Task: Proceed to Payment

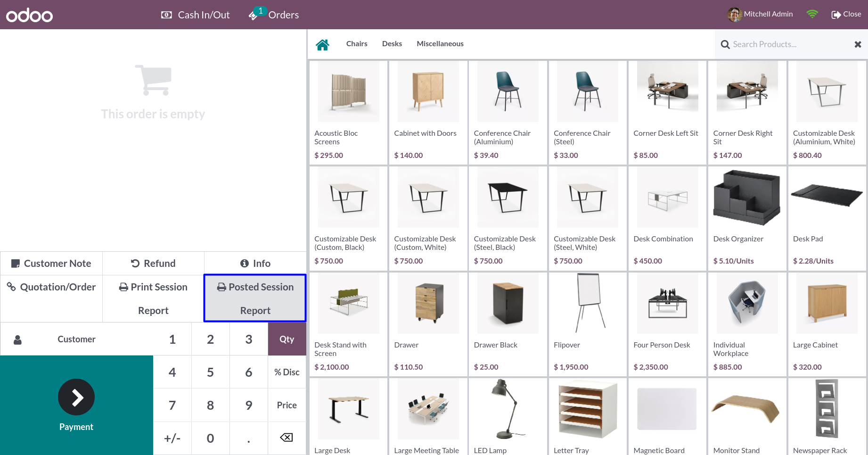Action: (76, 405)
